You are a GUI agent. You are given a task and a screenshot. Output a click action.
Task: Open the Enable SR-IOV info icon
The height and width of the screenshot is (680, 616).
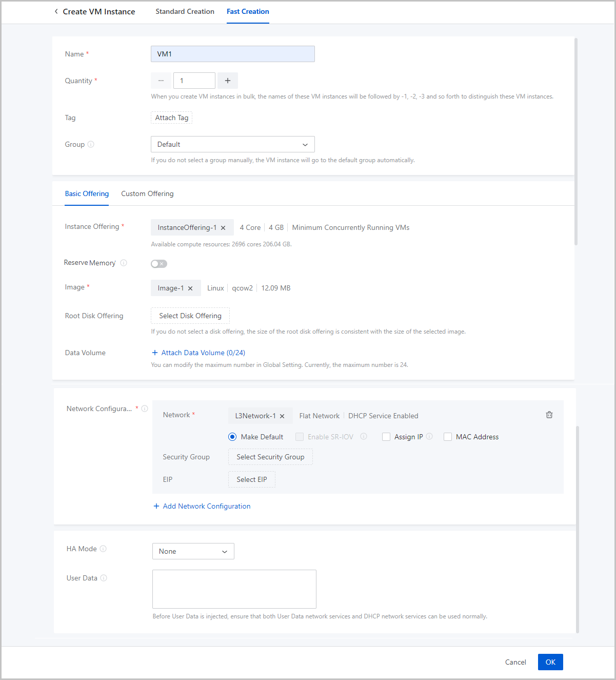(364, 436)
